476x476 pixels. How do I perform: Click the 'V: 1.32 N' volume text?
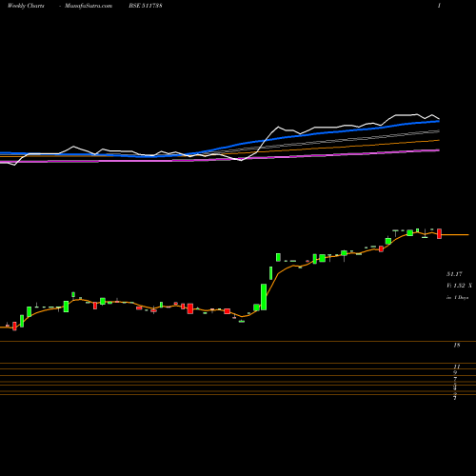[459, 286]
